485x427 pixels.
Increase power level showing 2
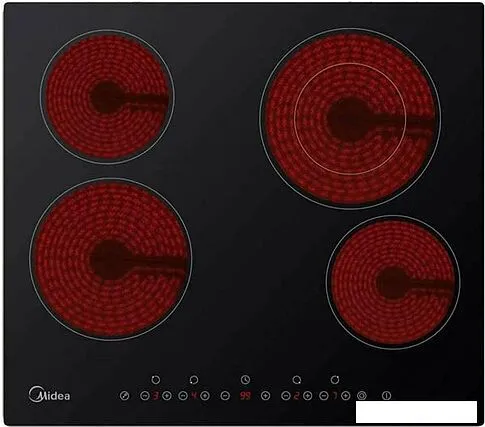coord(308,396)
